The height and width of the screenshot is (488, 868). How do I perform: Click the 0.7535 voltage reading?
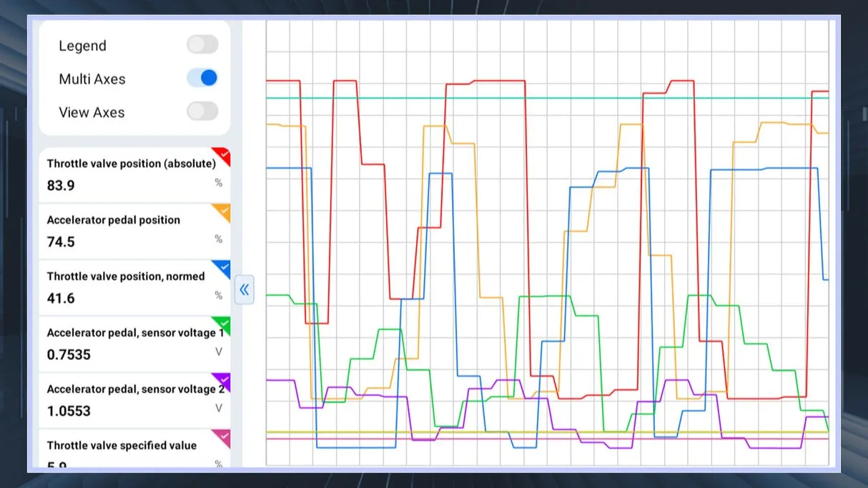click(x=69, y=355)
